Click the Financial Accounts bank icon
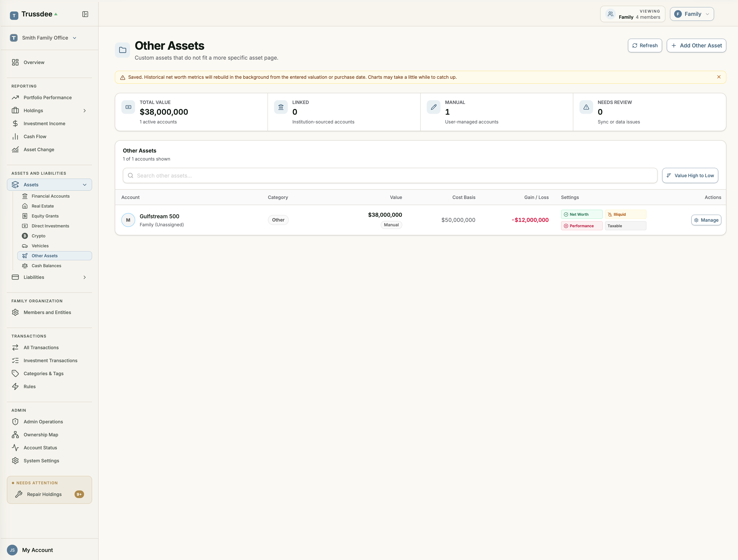Image resolution: width=738 pixels, height=560 pixels. (25, 196)
